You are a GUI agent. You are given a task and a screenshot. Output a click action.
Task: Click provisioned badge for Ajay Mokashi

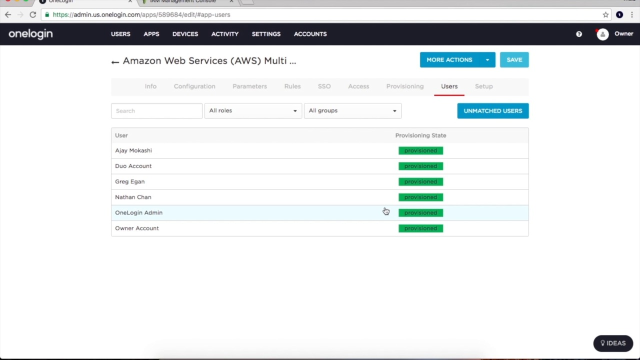[x=421, y=151]
